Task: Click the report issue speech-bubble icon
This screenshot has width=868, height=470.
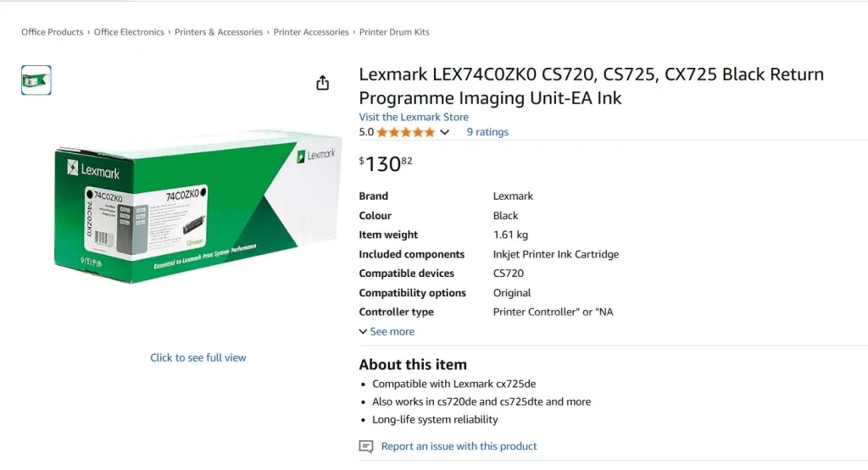Action: (366, 446)
